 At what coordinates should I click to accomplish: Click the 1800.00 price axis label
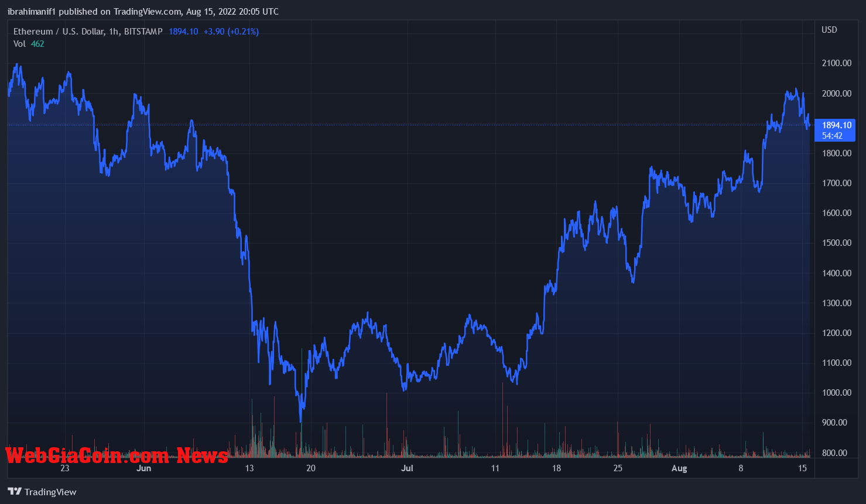click(837, 153)
